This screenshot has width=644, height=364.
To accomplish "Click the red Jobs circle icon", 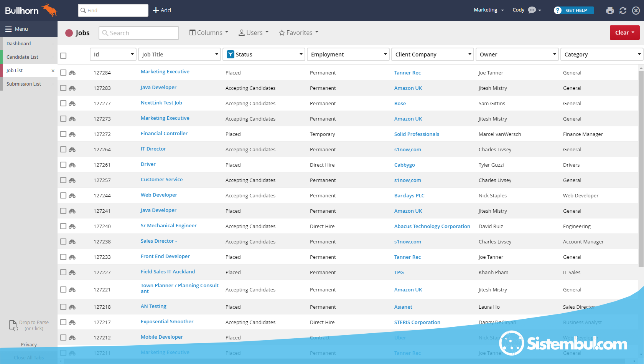I will [69, 33].
